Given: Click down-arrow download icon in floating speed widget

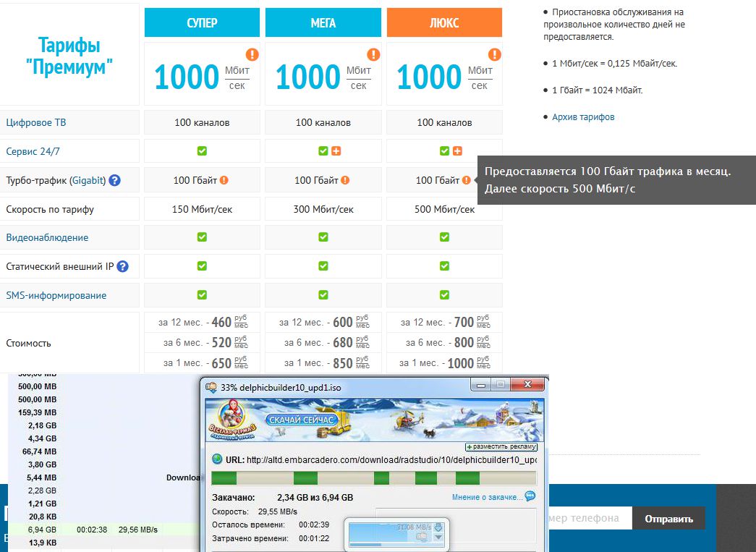Looking at the screenshot, I should (438, 527).
